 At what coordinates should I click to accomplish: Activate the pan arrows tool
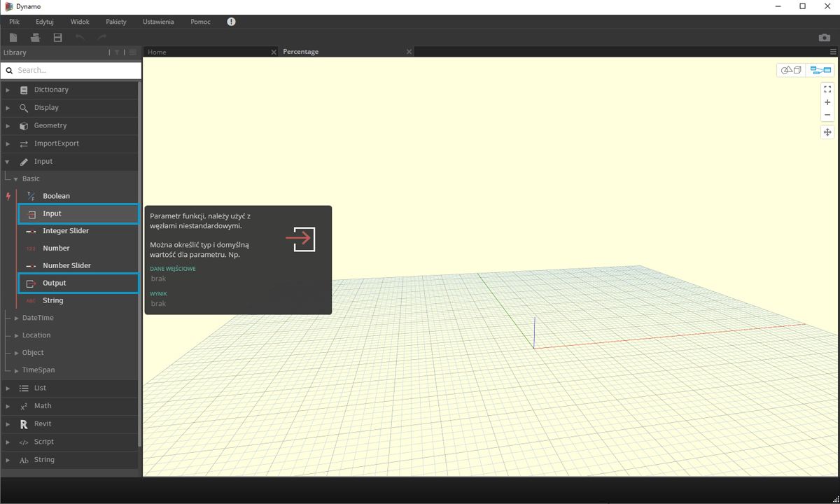point(827,132)
